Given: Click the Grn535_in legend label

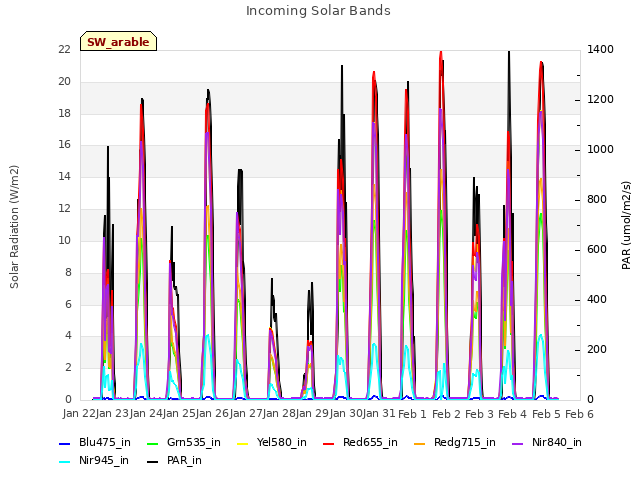Looking at the screenshot, I should (x=194, y=442).
